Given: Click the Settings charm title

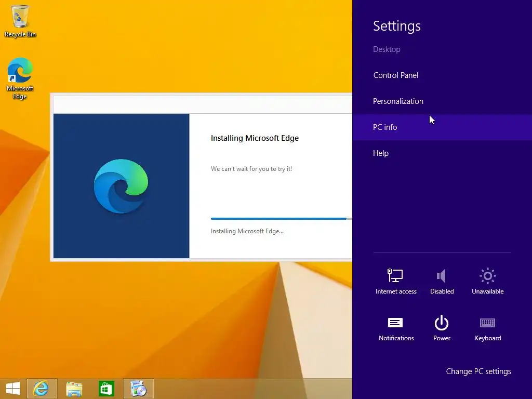Looking at the screenshot, I should click(x=396, y=26).
